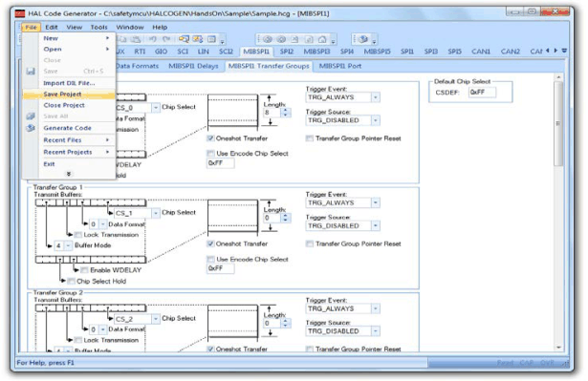The width and height of the screenshot is (588, 381).
Task: Click the CSDEF 0xFF input field
Action: (482, 93)
